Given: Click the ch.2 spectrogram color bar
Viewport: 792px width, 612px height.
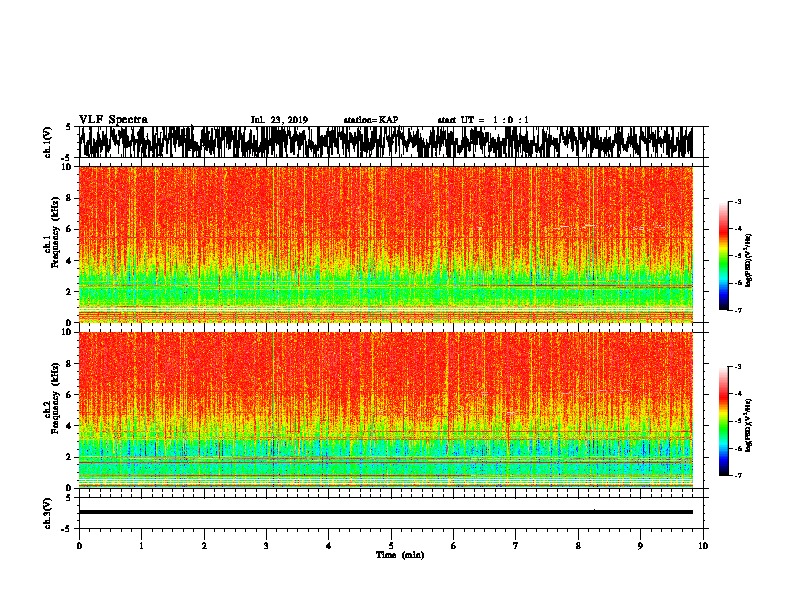Looking at the screenshot, I should 723,421.
